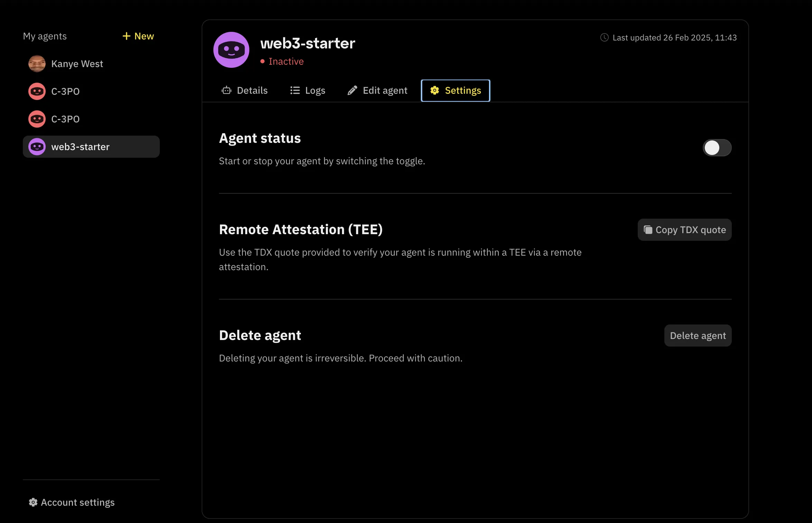812x523 pixels.
Task: Toggle agent active status to enabled
Action: (x=717, y=147)
